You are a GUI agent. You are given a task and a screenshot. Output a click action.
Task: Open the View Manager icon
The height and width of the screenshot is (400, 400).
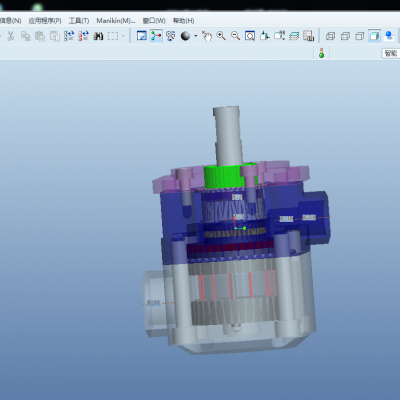click(x=309, y=36)
